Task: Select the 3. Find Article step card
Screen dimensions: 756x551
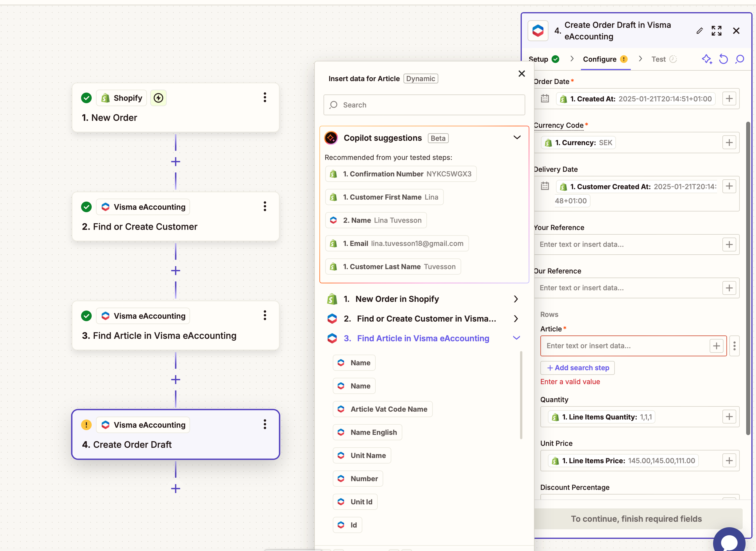Action: pos(176,326)
